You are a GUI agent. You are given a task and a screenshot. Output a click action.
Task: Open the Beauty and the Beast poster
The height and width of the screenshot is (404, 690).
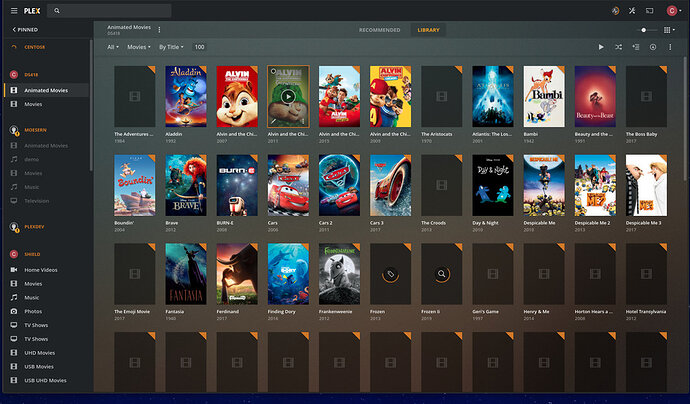pyautogui.click(x=595, y=96)
